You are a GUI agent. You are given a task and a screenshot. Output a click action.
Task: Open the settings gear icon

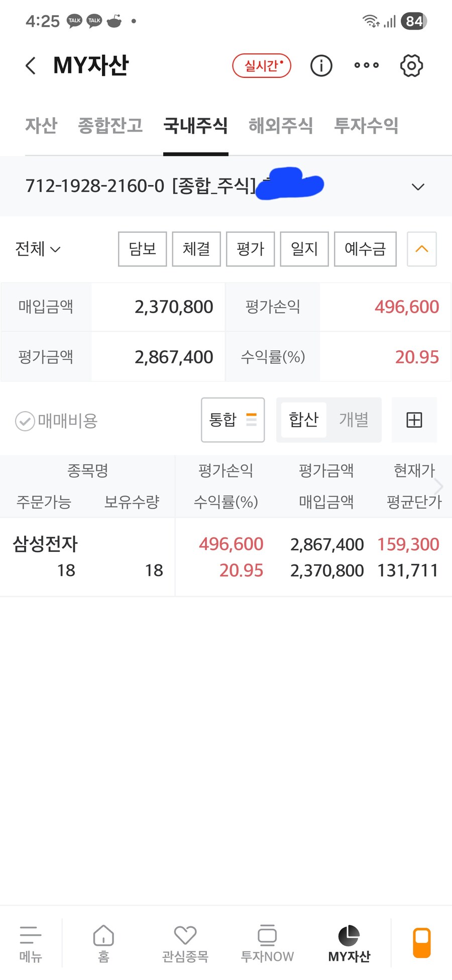(x=411, y=66)
